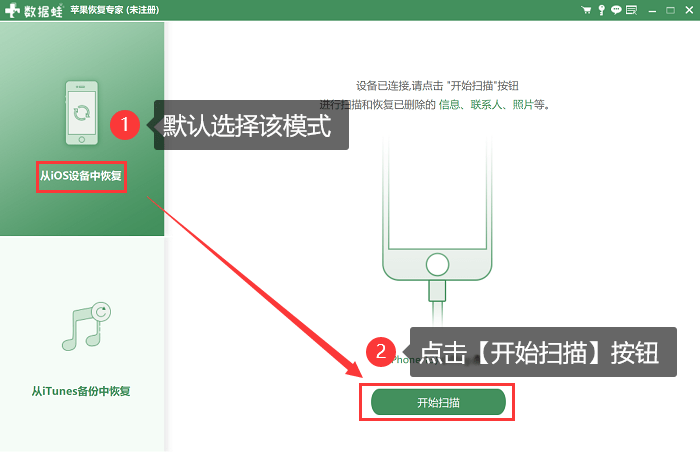Switch to 从iOS设备中恢复 mode
The height and width of the screenshot is (452, 700).
pyautogui.click(x=81, y=176)
